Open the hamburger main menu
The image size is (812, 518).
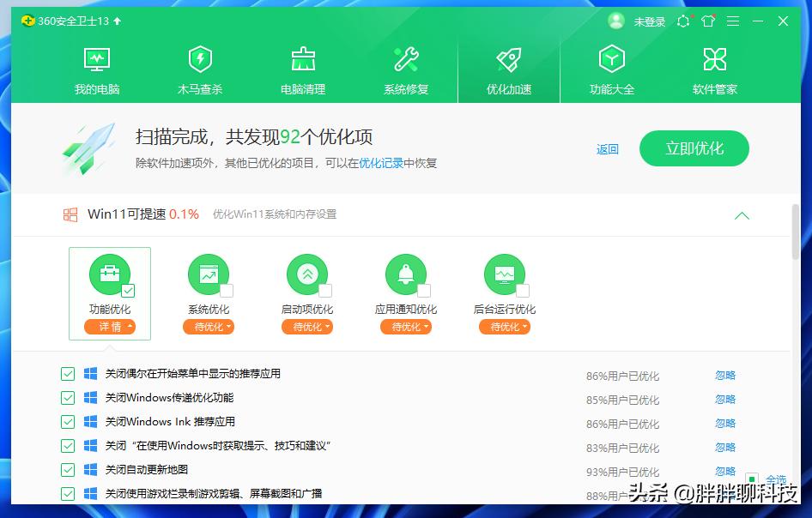coord(732,21)
